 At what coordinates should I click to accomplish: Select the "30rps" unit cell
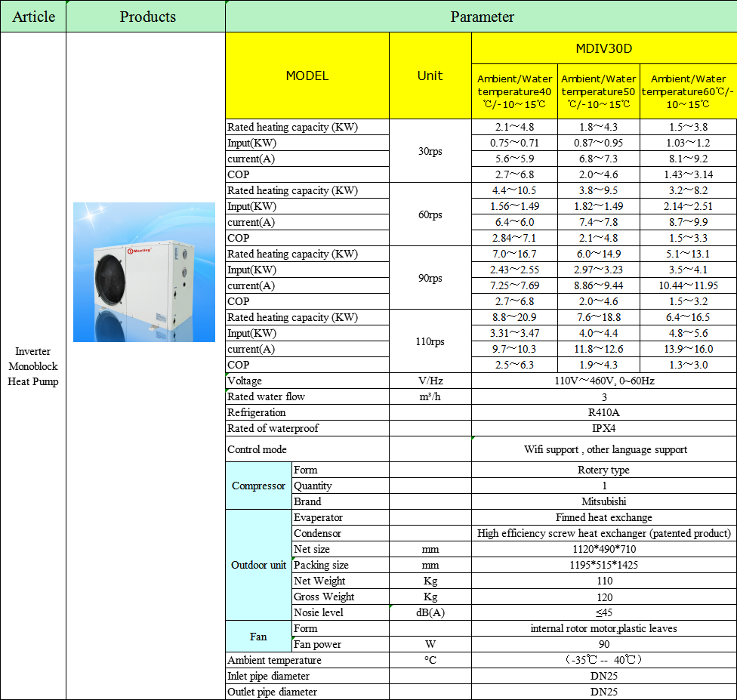(x=430, y=151)
